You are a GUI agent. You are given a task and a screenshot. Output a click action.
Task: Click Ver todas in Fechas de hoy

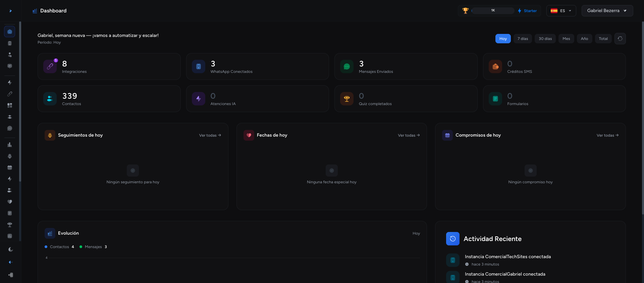point(409,135)
